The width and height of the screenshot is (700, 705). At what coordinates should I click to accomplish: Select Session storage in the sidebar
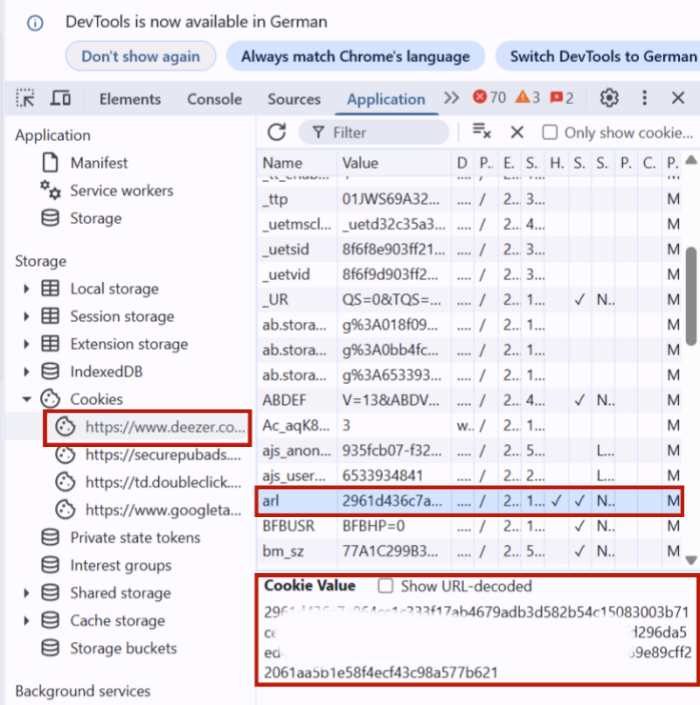tap(122, 317)
